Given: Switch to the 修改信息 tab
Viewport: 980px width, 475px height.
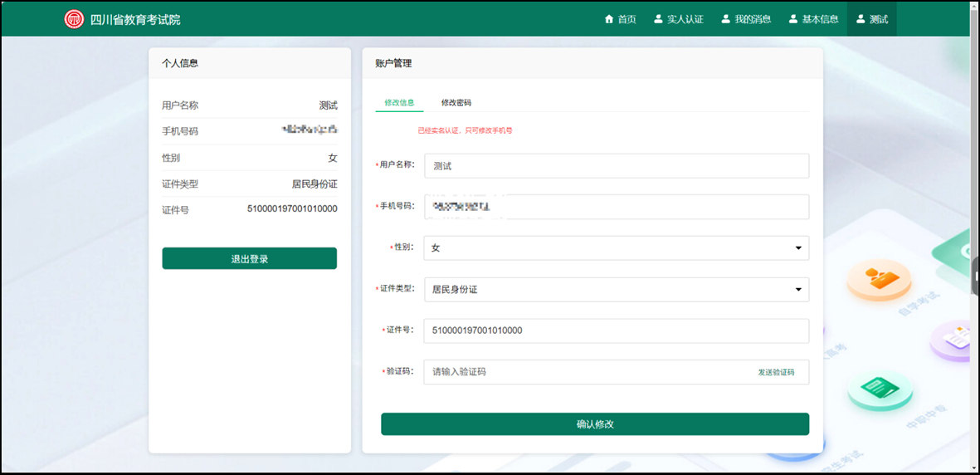Looking at the screenshot, I should coord(399,102).
